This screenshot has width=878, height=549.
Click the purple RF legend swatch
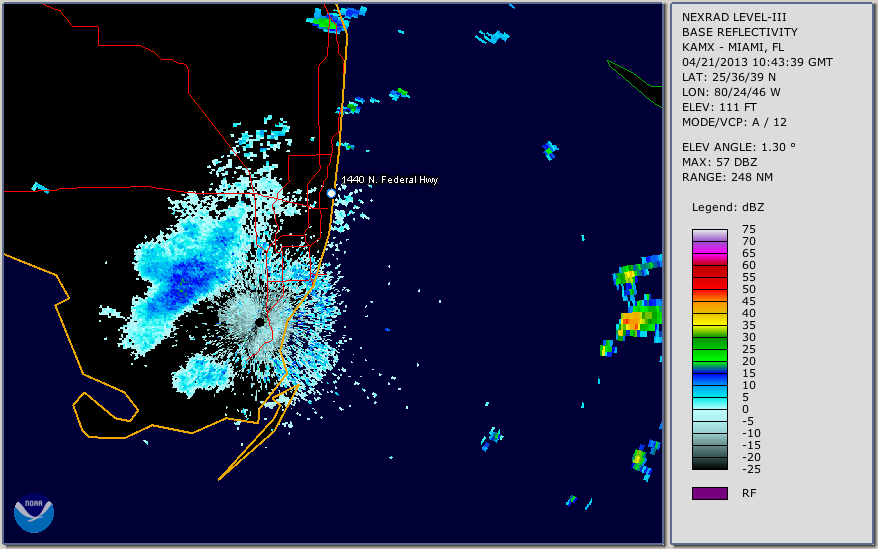pos(709,493)
